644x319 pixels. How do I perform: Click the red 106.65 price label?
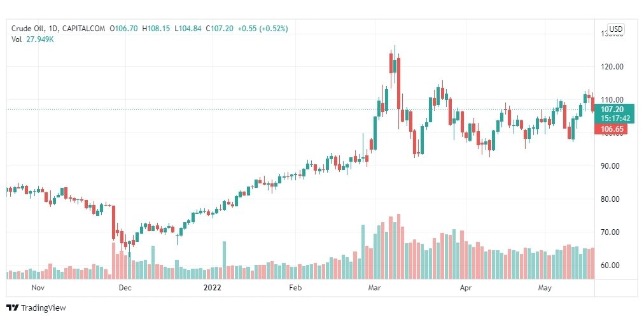(x=611, y=129)
